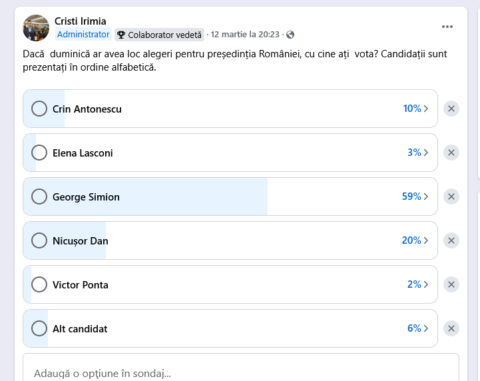
Task: Remove the Nicușor Dan poll option
Action: [451, 241]
